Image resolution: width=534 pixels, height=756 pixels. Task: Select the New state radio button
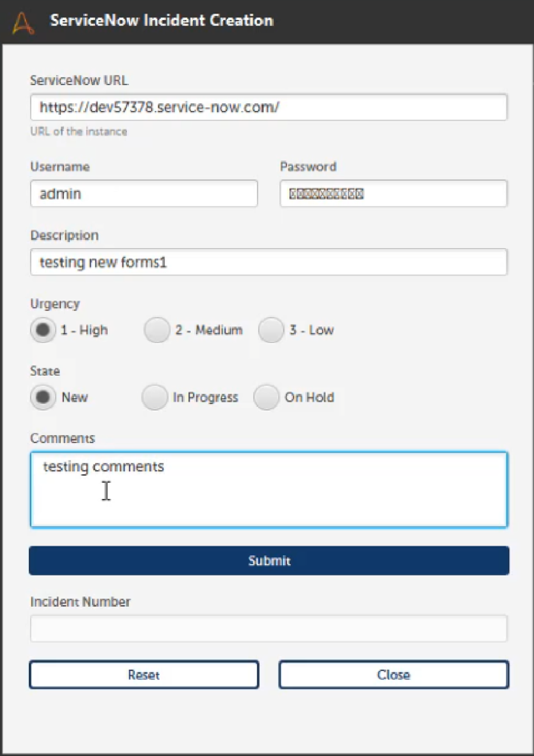[x=43, y=397]
